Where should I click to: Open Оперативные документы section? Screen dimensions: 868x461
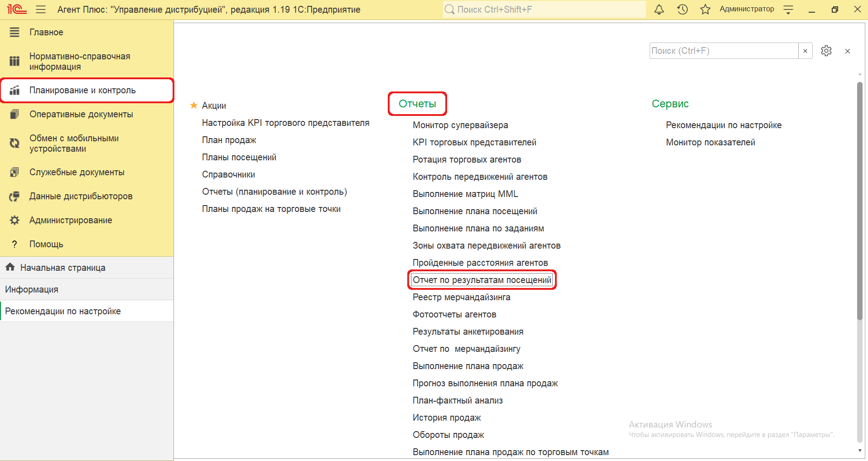[x=81, y=114]
